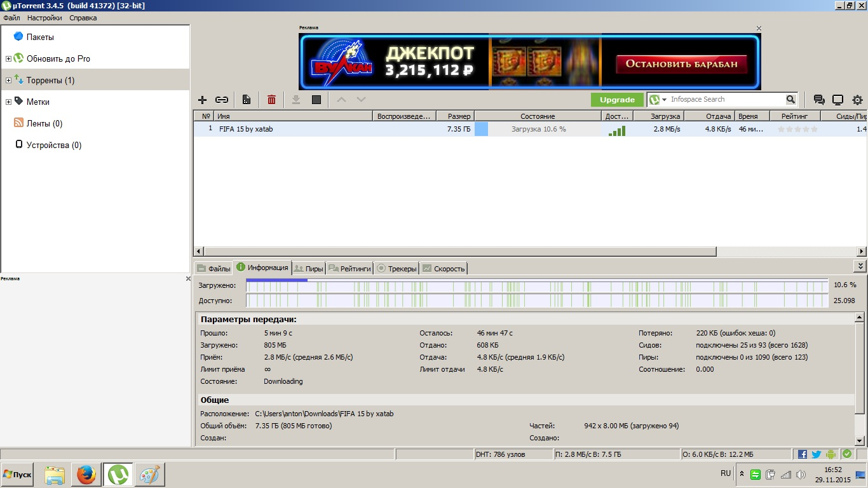
Task: Open the search provider dropdown arrow
Action: pos(665,100)
